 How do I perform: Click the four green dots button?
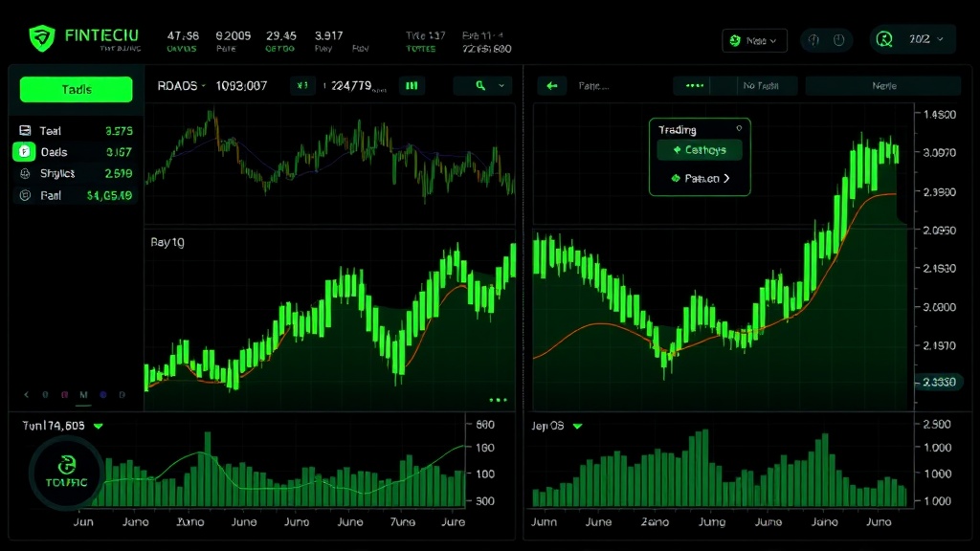coord(695,85)
